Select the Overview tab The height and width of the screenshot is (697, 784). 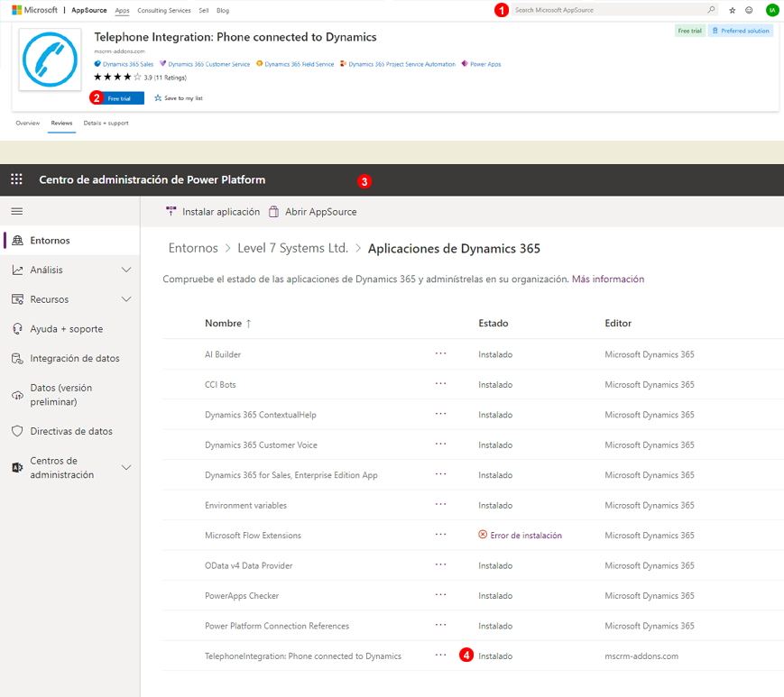27,123
